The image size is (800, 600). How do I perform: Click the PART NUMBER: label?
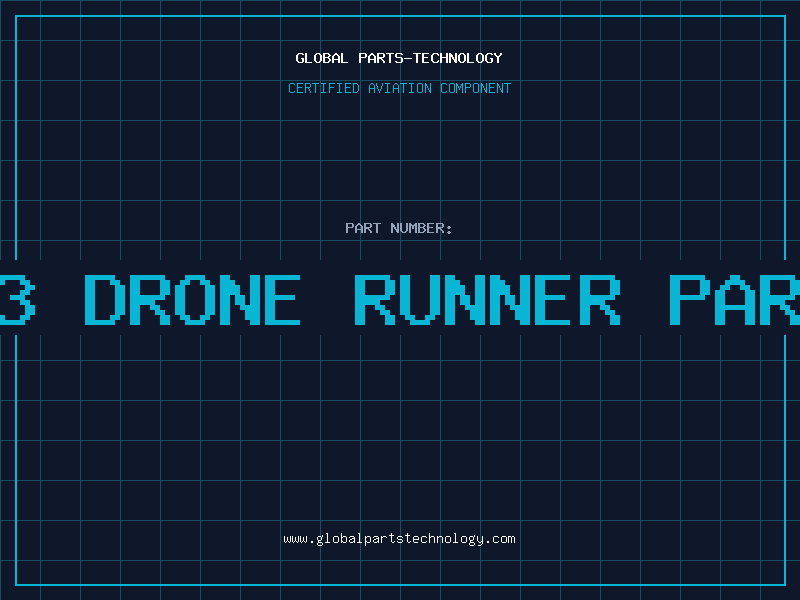[x=399, y=228]
